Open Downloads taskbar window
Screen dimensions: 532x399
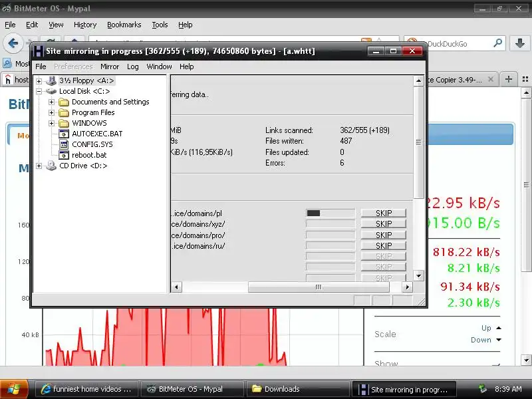pos(298,389)
